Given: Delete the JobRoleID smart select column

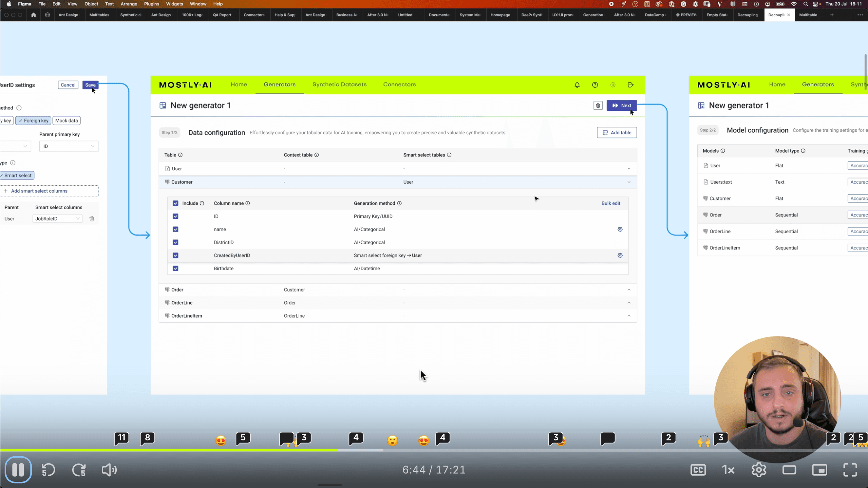Looking at the screenshot, I should point(92,218).
